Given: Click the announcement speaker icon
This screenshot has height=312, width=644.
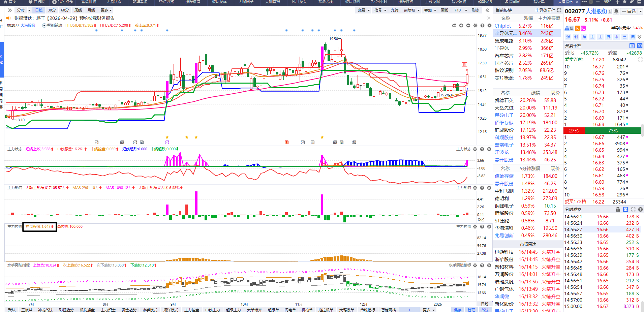Looking at the screenshot, I should coord(9,18).
